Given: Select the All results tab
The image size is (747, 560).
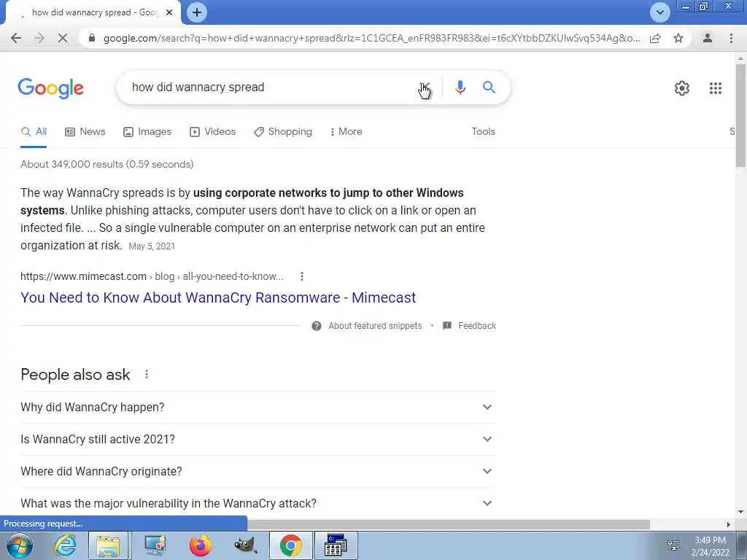Looking at the screenshot, I should pyautogui.click(x=34, y=132).
